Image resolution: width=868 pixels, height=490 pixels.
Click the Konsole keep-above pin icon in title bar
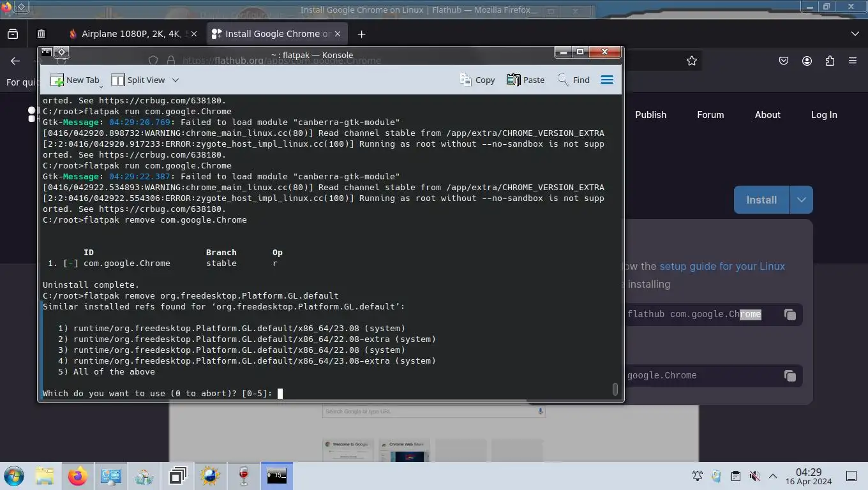click(61, 52)
